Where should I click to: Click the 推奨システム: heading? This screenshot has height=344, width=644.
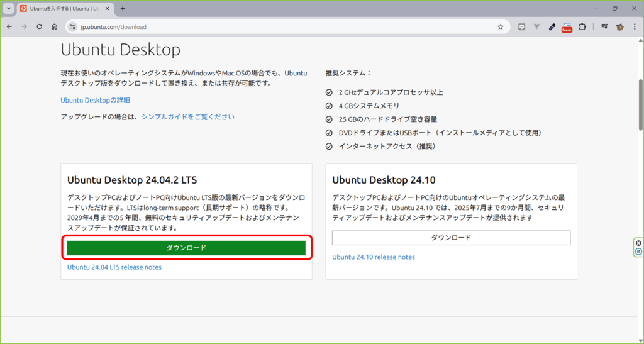(x=348, y=73)
